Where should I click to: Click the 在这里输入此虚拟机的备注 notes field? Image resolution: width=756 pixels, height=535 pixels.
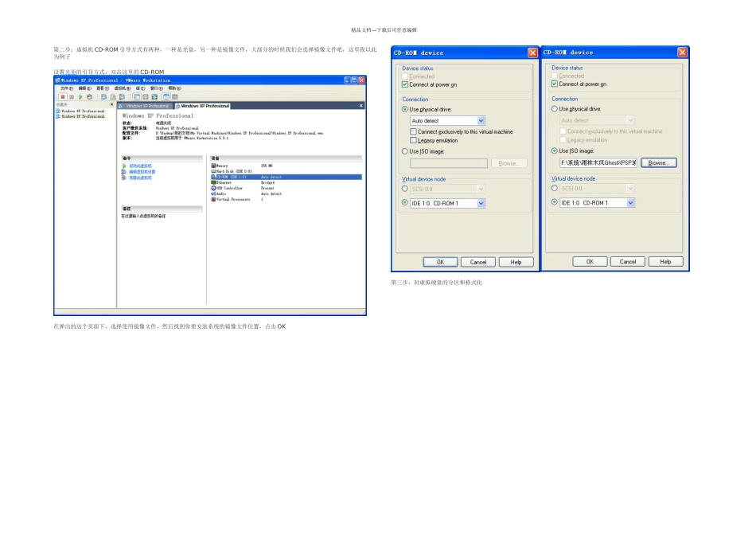(x=144, y=216)
